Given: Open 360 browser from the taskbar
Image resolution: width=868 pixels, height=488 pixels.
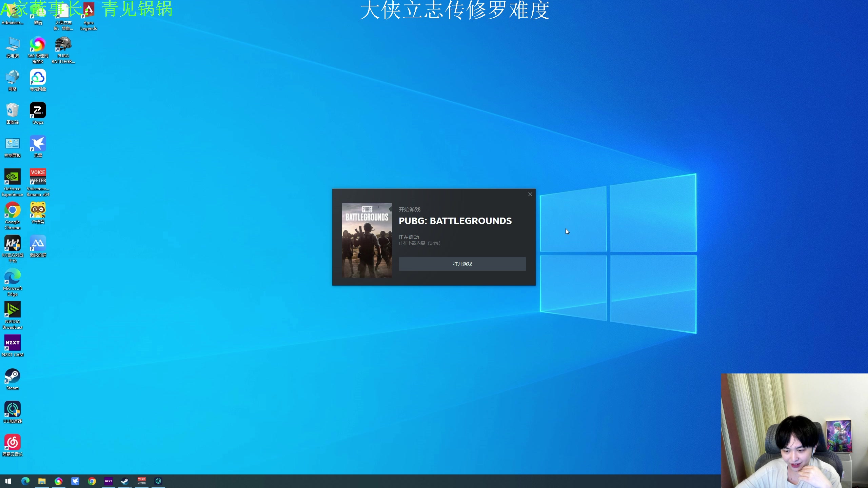Looking at the screenshot, I should tap(59, 481).
